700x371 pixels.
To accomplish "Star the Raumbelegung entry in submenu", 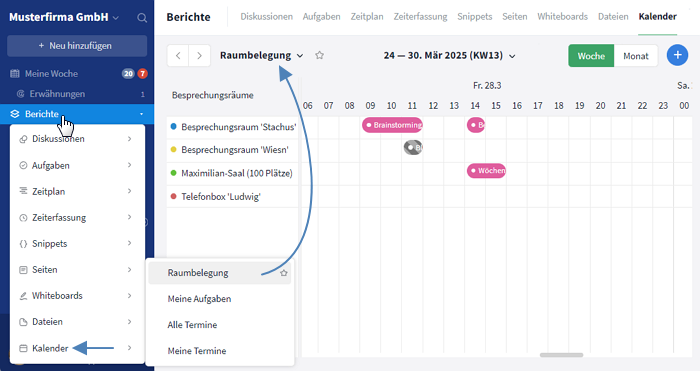I will (x=283, y=273).
